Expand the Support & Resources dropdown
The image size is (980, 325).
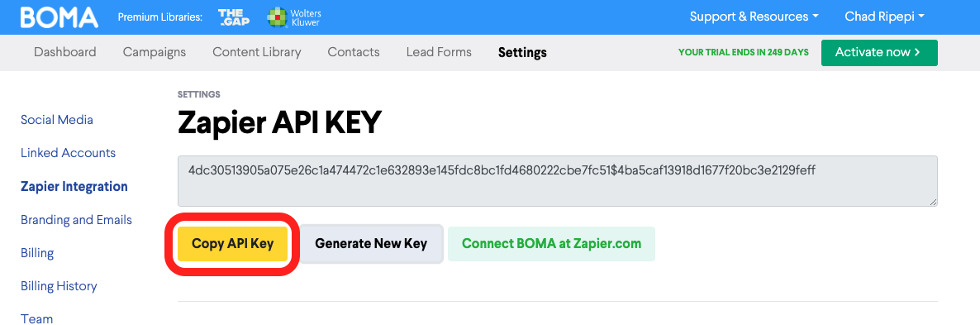pos(754,17)
